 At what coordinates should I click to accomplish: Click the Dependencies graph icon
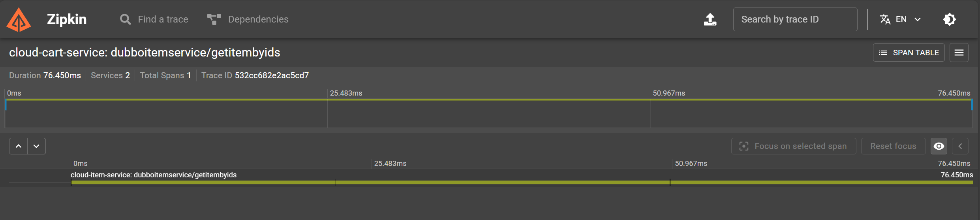pos(214,19)
